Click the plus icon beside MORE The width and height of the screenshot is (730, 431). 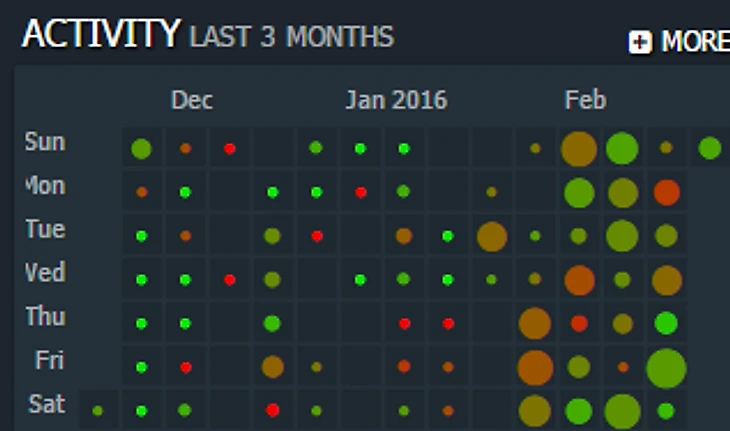pyautogui.click(x=640, y=42)
